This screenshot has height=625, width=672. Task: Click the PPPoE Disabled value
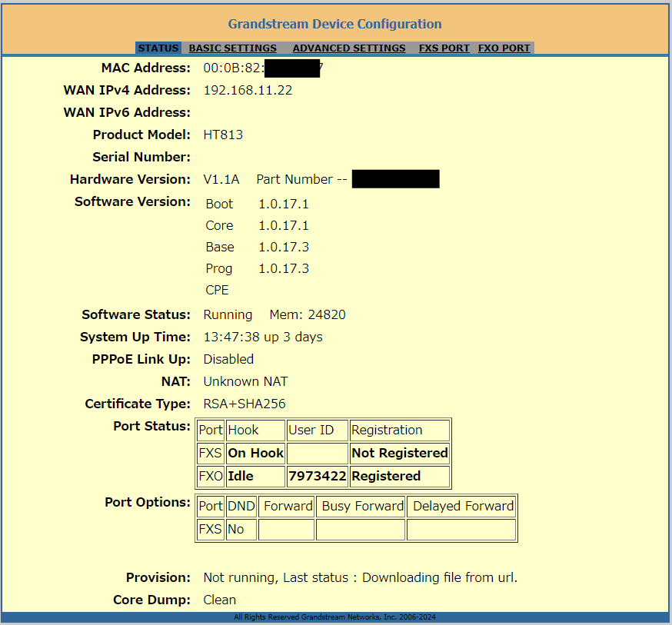coord(228,360)
